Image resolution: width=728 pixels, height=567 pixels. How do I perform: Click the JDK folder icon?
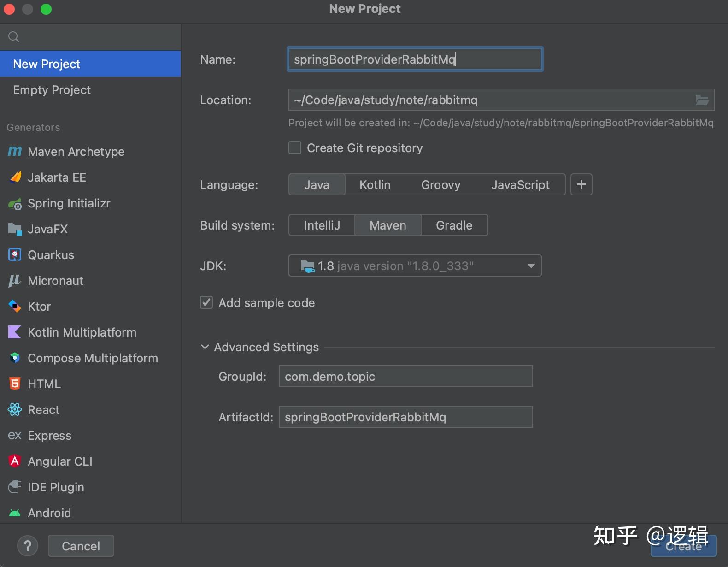tap(307, 266)
